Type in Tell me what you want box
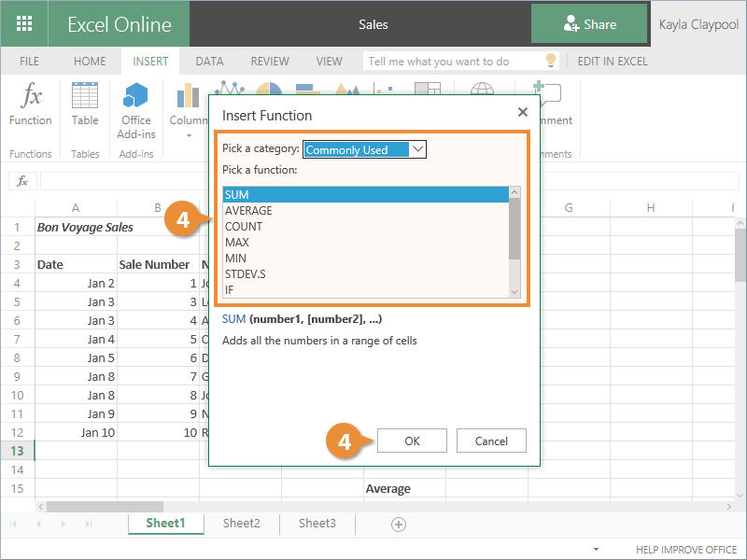Image resolution: width=747 pixels, height=560 pixels. pos(452,62)
